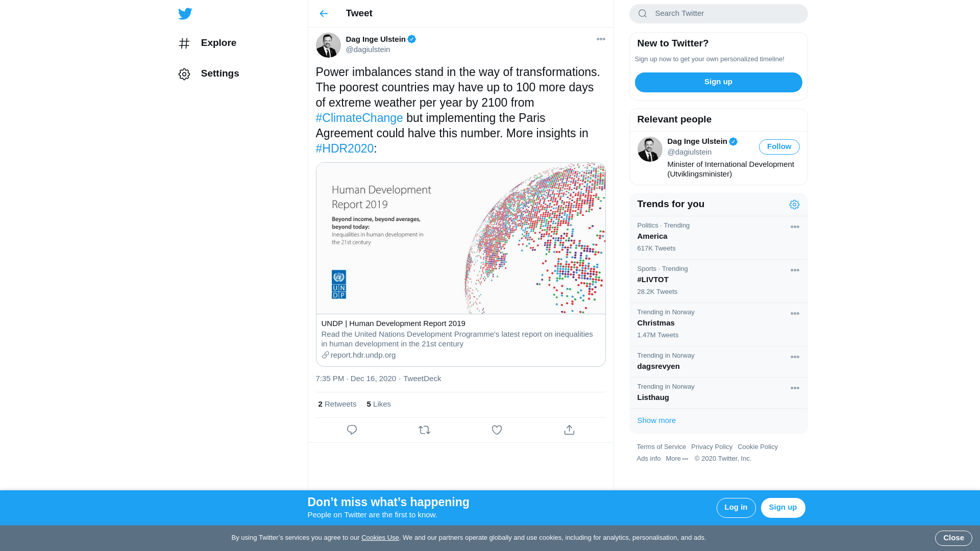The image size is (980, 551).
Task: Toggle Follow for Dag Inge Ulstein
Action: (779, 147)
